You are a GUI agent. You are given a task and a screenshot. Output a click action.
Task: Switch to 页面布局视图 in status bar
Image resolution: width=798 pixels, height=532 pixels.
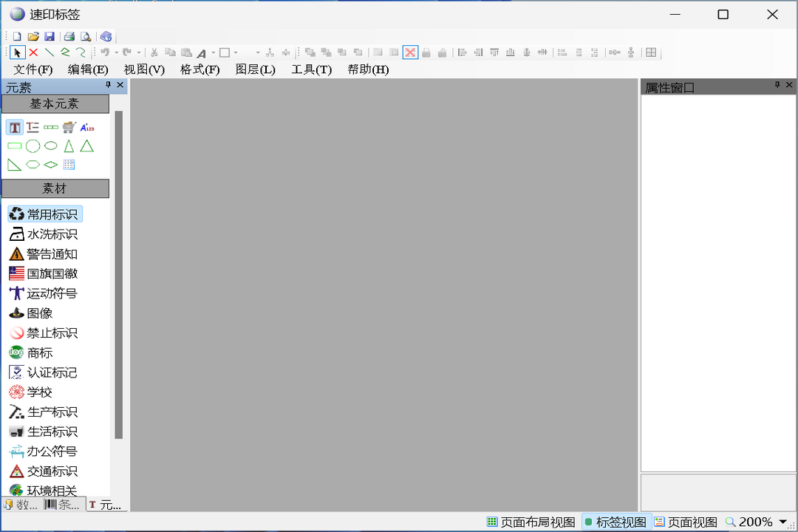pos(531,522)
